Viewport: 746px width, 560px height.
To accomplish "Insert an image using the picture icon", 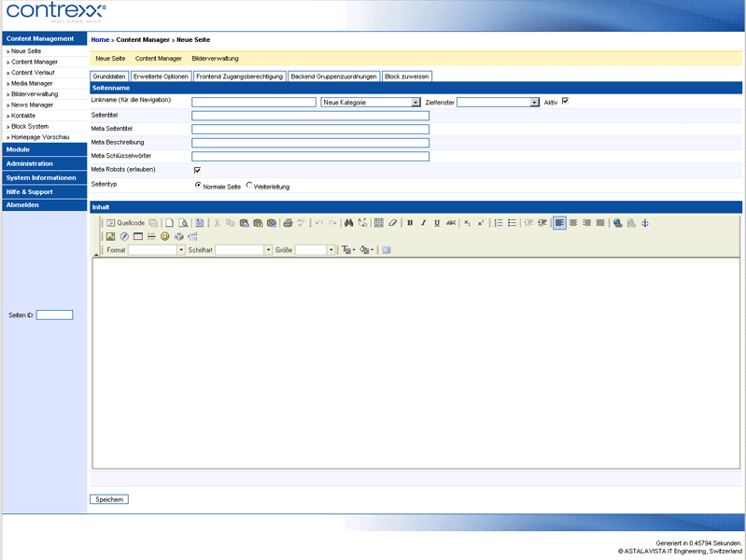I will (110, 236).
